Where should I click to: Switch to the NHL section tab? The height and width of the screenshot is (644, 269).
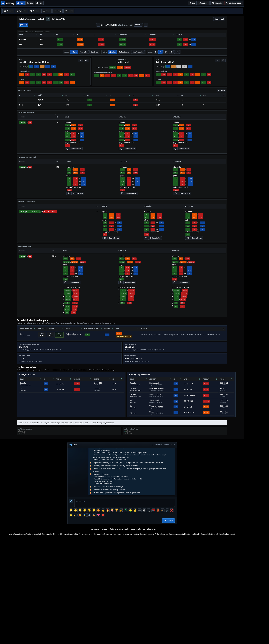point(30,3)
